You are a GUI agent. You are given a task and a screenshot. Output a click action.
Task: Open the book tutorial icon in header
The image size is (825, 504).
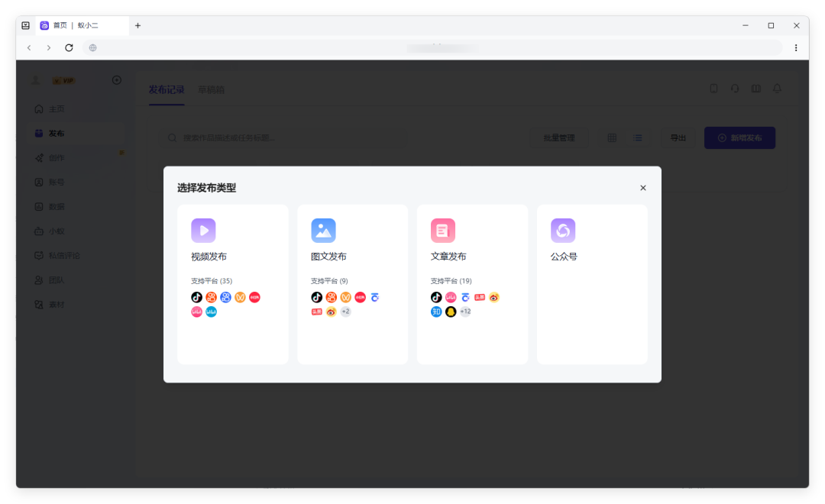coord(756,89)
